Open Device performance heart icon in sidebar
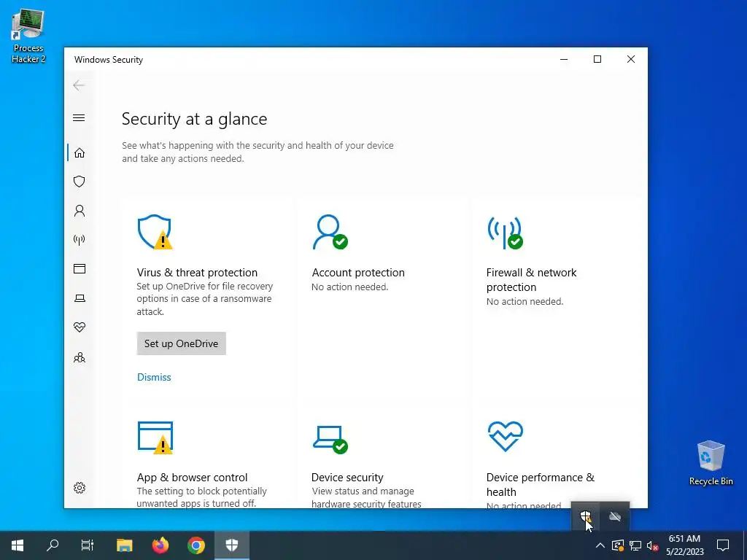 tap(79, 327)
